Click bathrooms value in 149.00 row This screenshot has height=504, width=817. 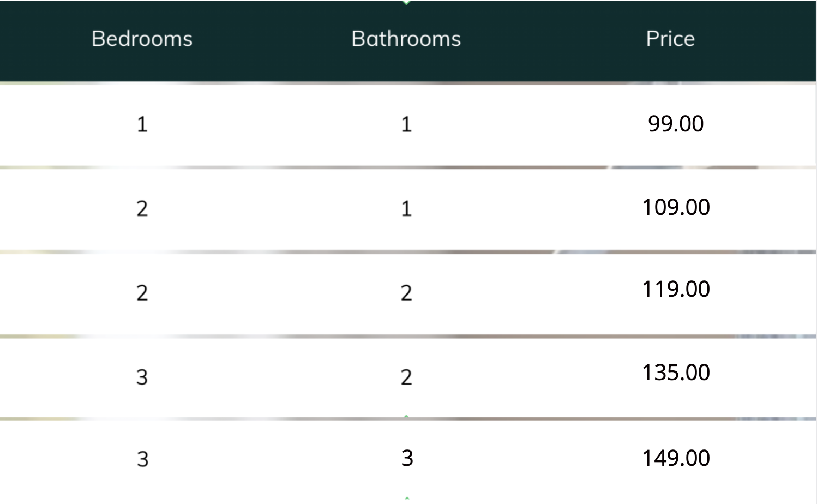pyautogui.click(x=407, y=458)
